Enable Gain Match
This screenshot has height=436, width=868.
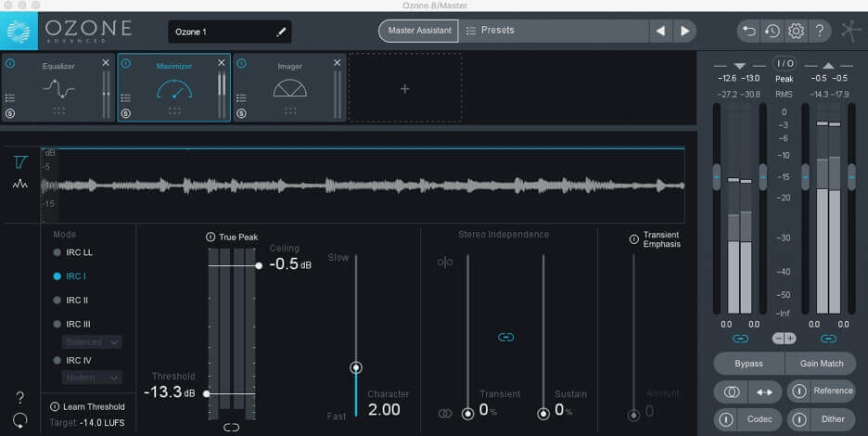tap(821, 364)
